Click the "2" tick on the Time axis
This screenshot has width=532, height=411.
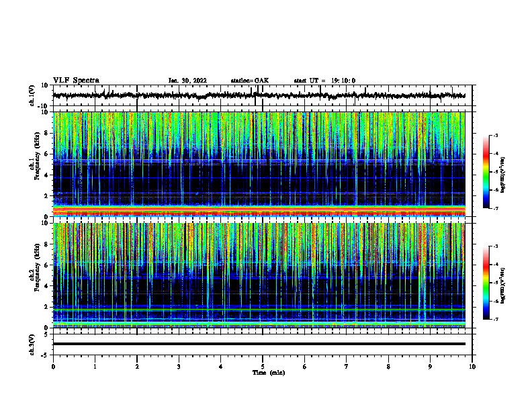click(137, 367)
